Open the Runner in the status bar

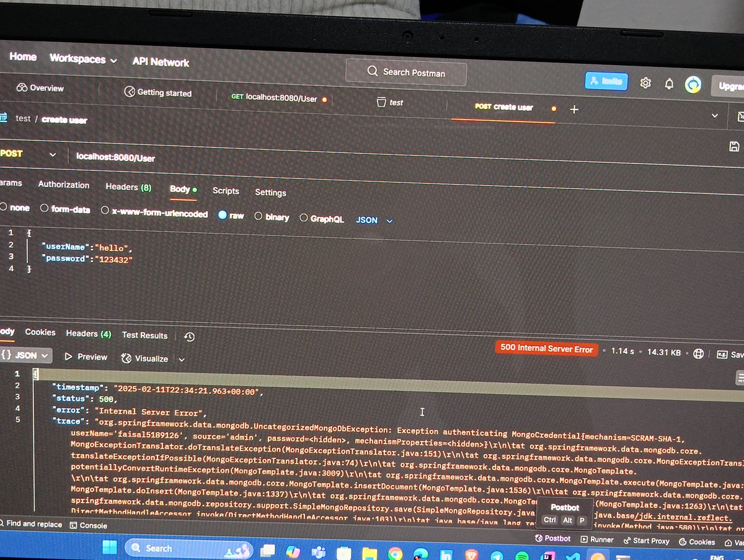coord(596,540)
